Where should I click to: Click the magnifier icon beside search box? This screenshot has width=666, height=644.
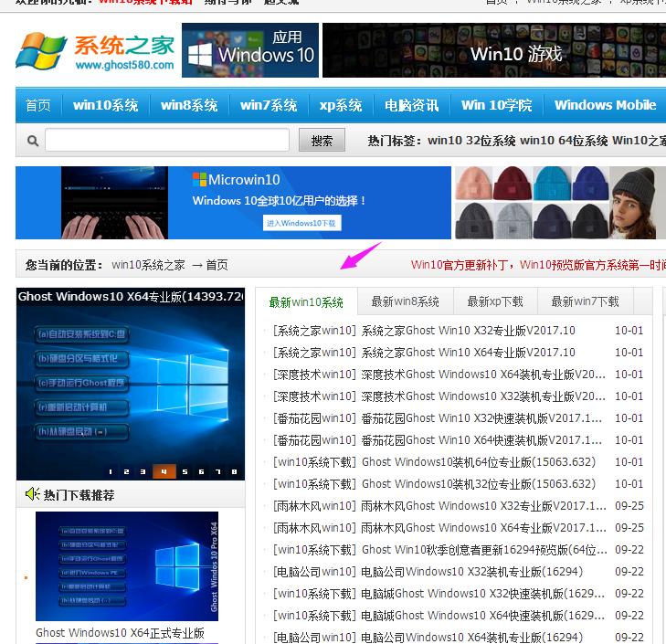tap(33, 142)
